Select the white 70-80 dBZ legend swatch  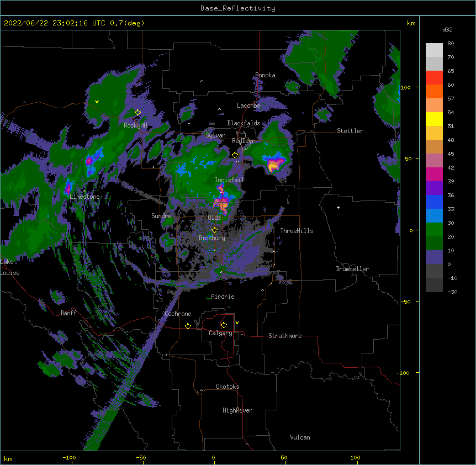pyautogui.click(x=434, y=50)
